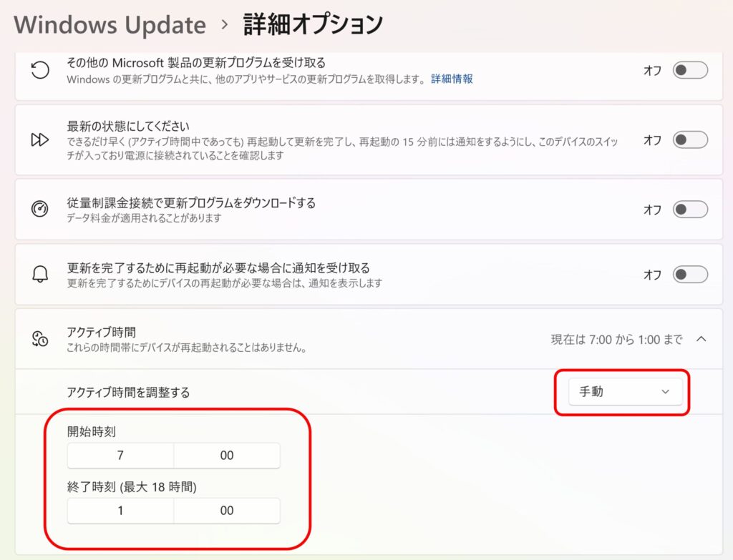
Task: Open the 手動 active hours dropdown
Action: (625, 391)
